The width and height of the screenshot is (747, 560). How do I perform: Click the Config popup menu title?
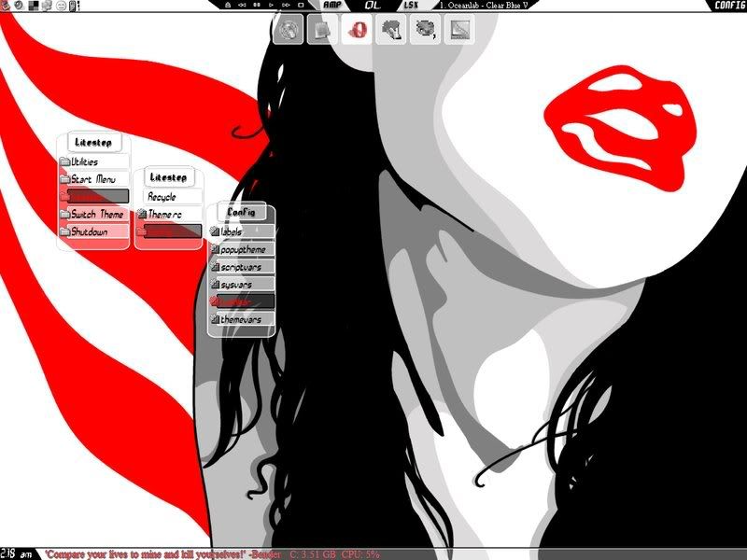point(242,213)
